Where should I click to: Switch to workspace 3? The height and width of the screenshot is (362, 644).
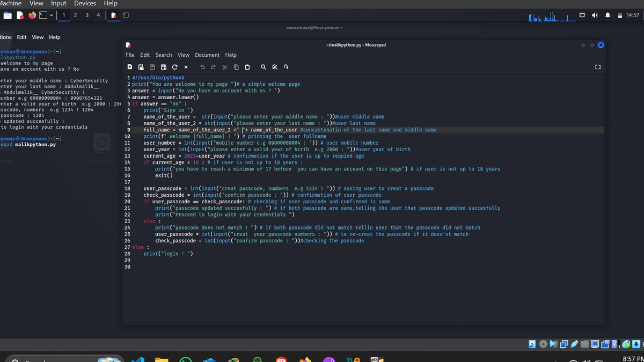click(87, 15)
